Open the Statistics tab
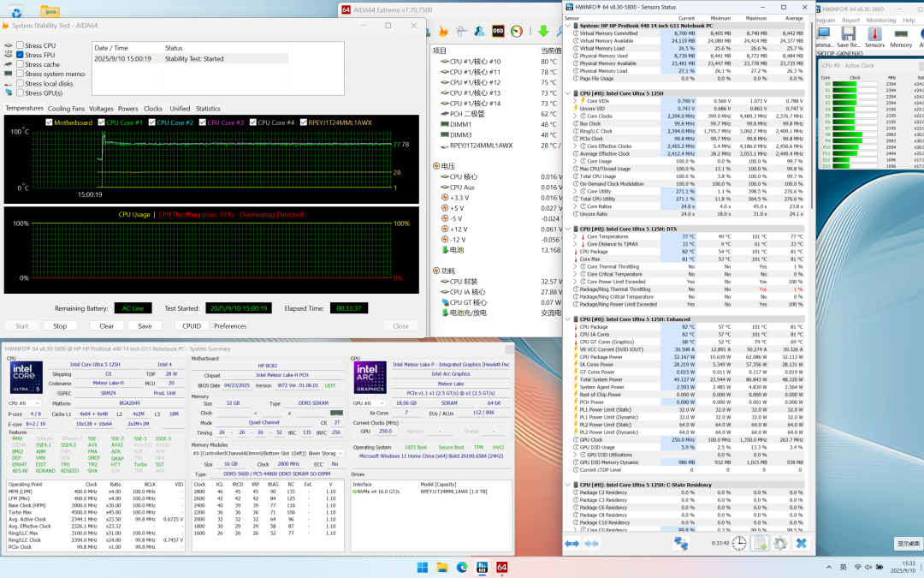Image resolution: width=924 pixels, height=578 pixels. [208, 109]
